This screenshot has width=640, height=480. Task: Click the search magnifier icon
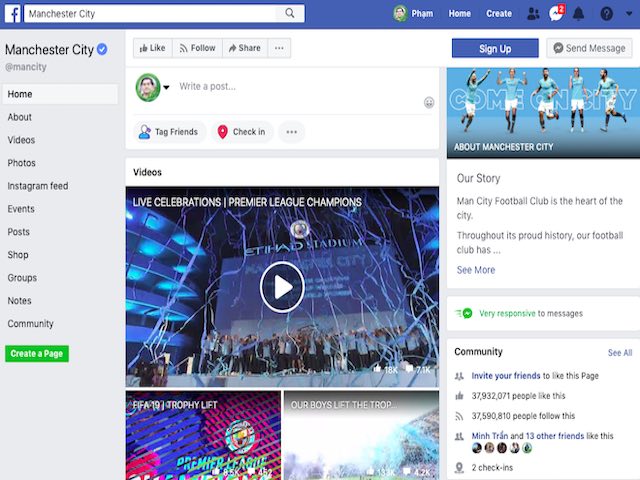290,13
